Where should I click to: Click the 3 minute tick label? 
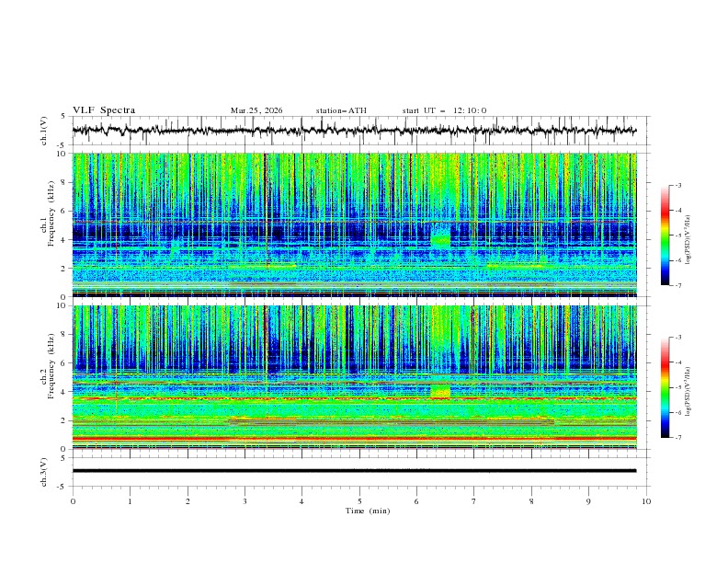(x=245, y=501)
